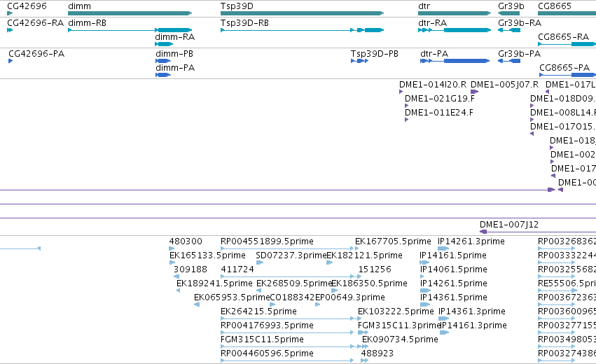
Task: Click the RP004460596.5prime EST
Action: coord(287,361)
